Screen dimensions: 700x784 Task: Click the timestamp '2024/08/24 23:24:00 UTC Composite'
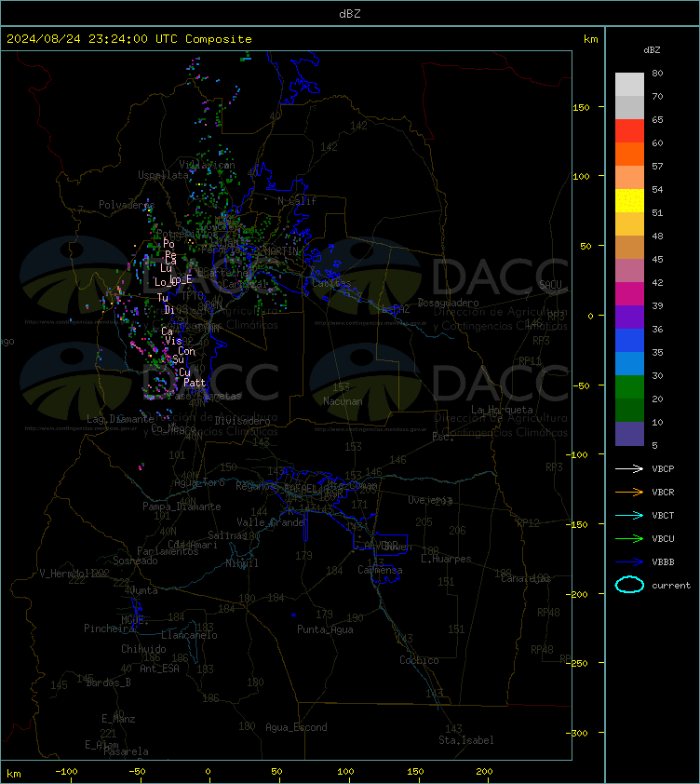pyautogui.click(x=129, y=39)
